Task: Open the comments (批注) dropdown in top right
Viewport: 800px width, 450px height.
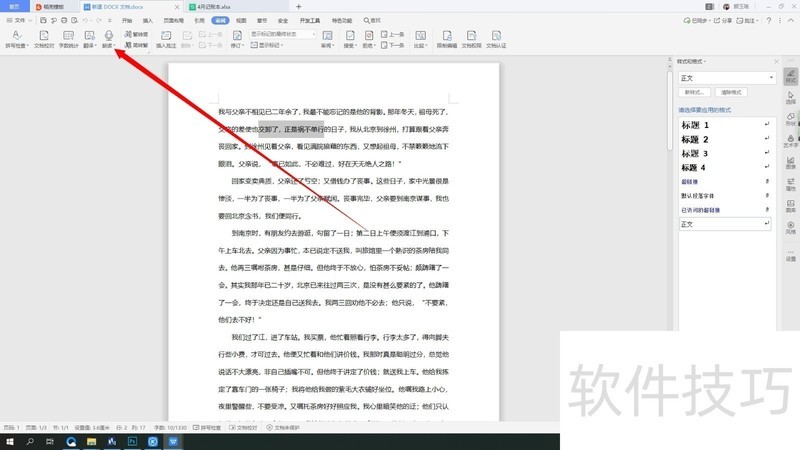Action: (747, 20)
